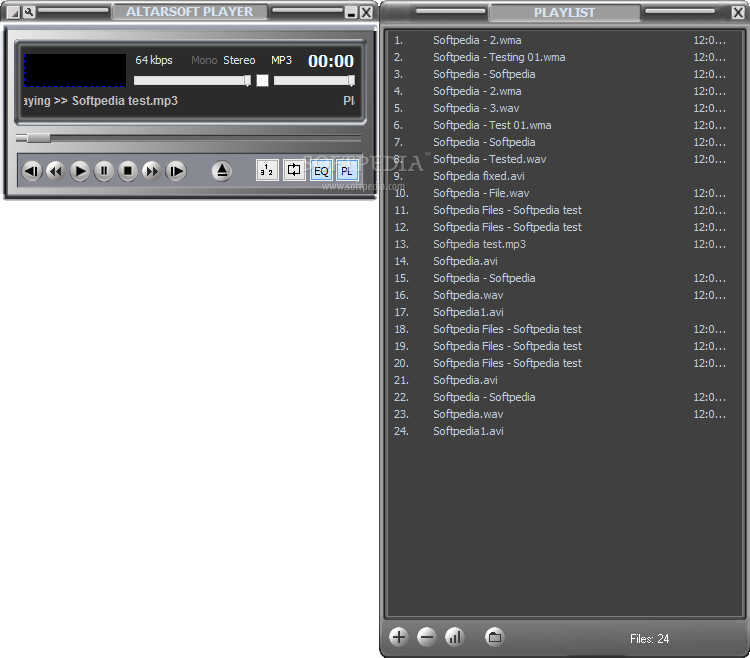The width and height of the screenshot is (750, 658).
Task: Click the sort playlist bars icon
Action: (454, 637)
